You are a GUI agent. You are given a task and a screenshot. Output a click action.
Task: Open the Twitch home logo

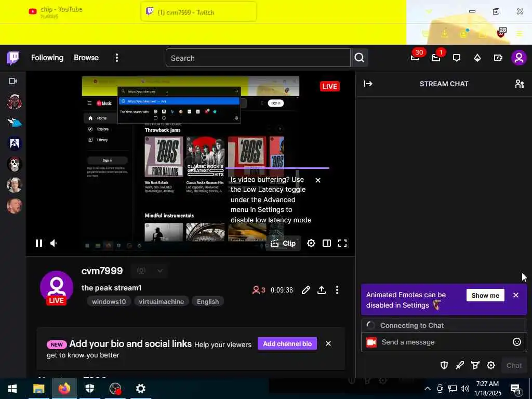(13, 58)
